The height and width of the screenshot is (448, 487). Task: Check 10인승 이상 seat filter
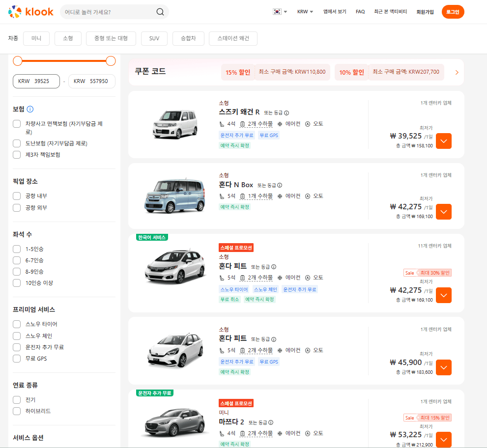coord(17,283)
